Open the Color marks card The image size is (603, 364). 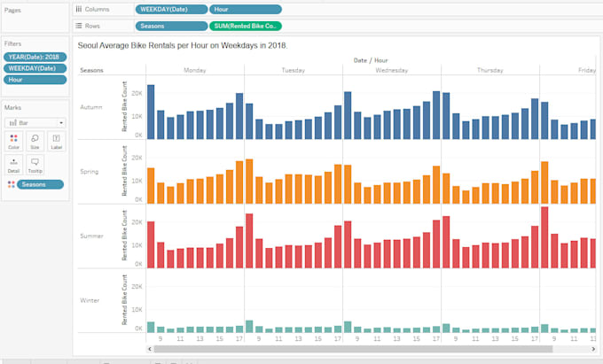[14, 141]
